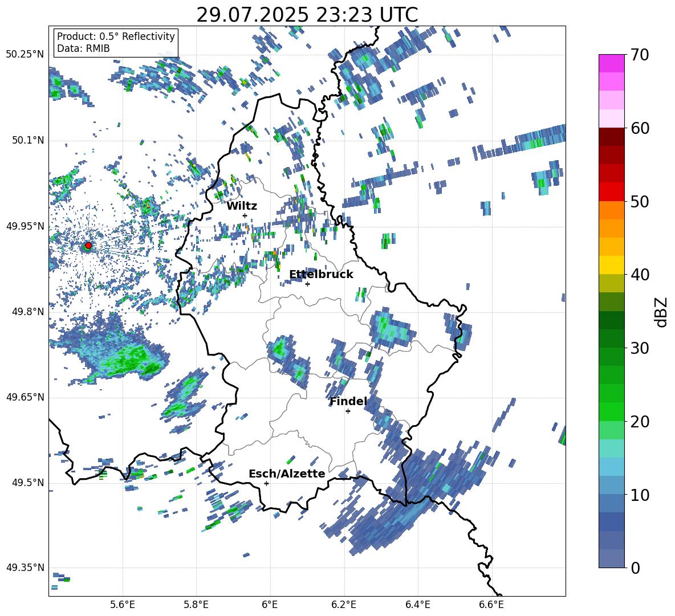Click the Product: 0.5° Reflectivity text
The width and height of the screenshot is (675, 616).
(116, 36)
